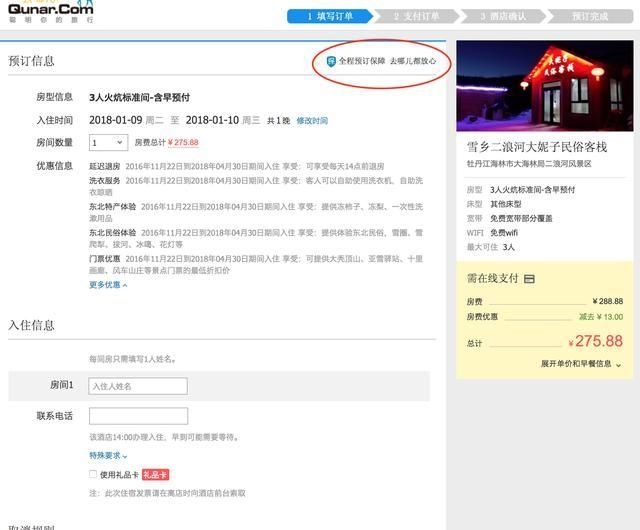Image resolution: width=640 pixels, height=530 pixels.
Task: Click the 入住信息 section heading
Action: (31, 325)
